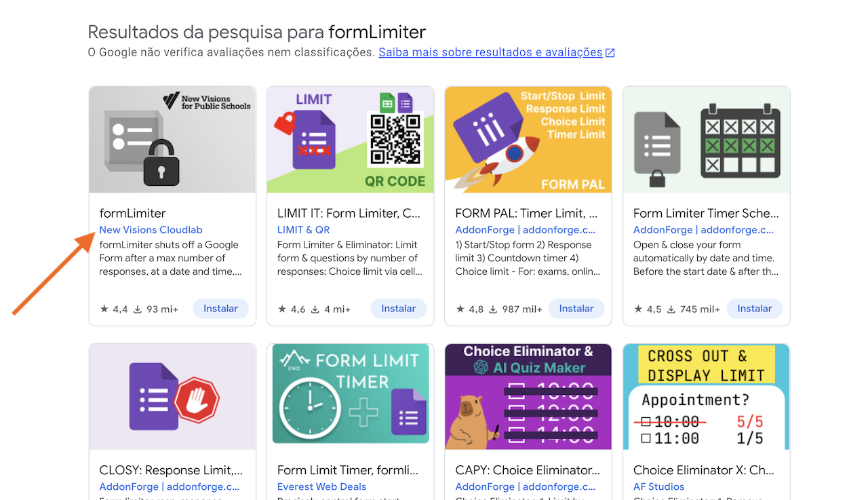Instalar the formLimiter add-on
Viewport: 868px width, 500px height.
pyautogui.click(x=220, y=308)
